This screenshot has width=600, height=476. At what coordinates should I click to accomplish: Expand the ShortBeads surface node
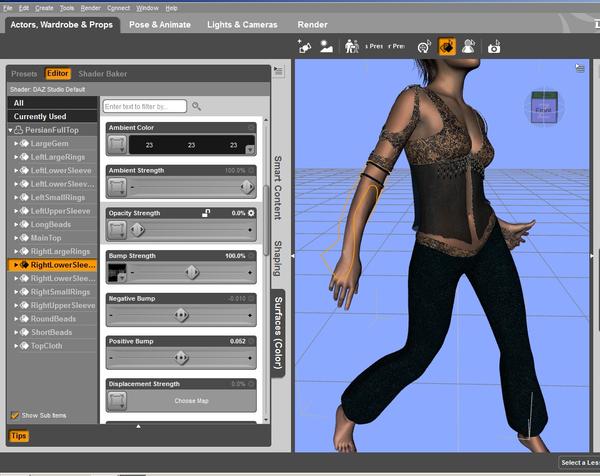coord(16,332)
